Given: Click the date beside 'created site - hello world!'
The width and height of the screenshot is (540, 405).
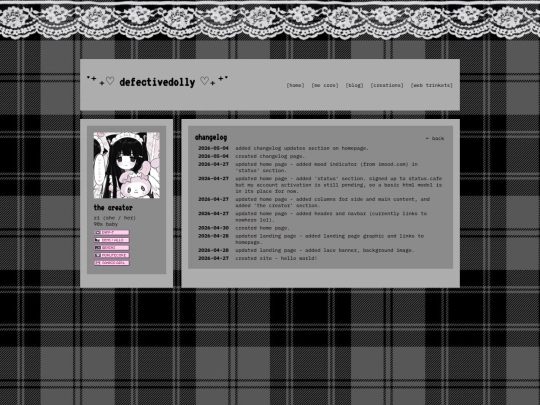Looking at the screenshot, I should point(213,258).
